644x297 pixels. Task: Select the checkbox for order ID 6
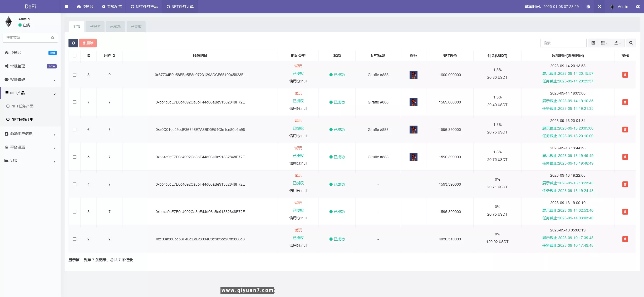[x=75, y=130]
